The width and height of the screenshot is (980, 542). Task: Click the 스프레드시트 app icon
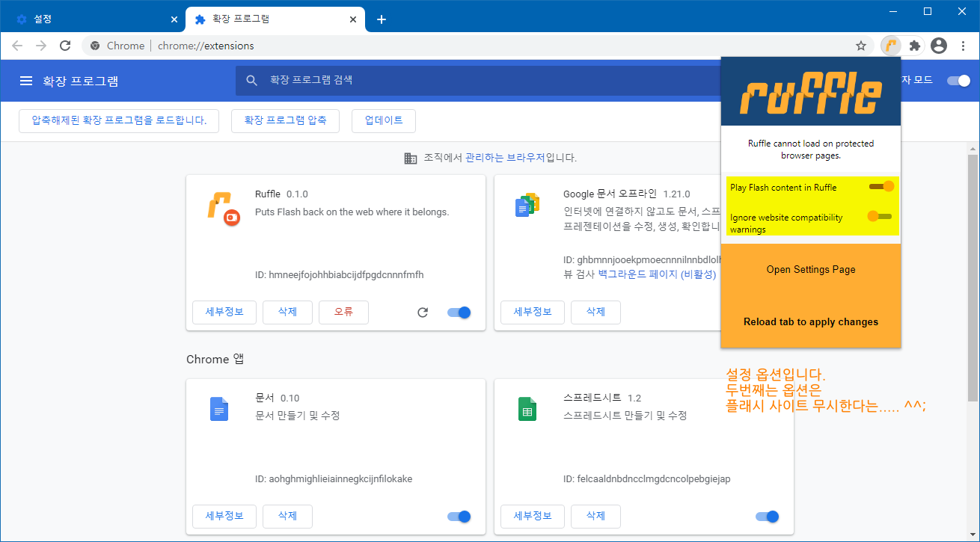click(527, 409)
